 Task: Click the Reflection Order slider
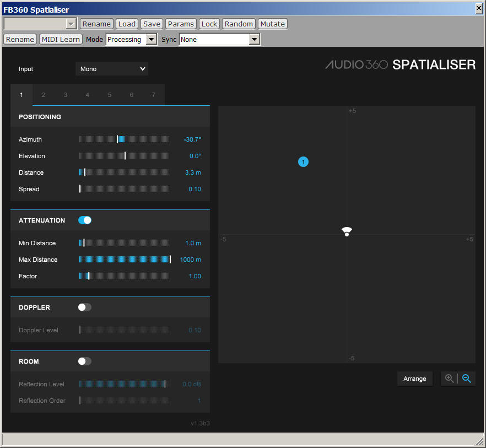click(x=125, y=400)
